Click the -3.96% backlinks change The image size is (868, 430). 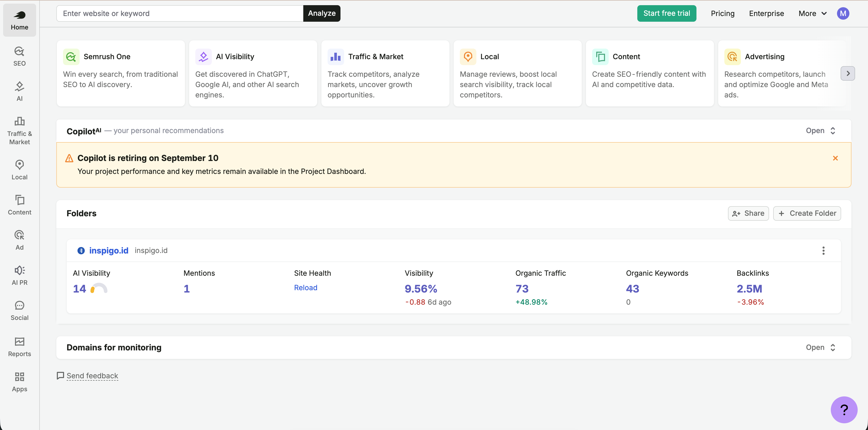[750, 302]
